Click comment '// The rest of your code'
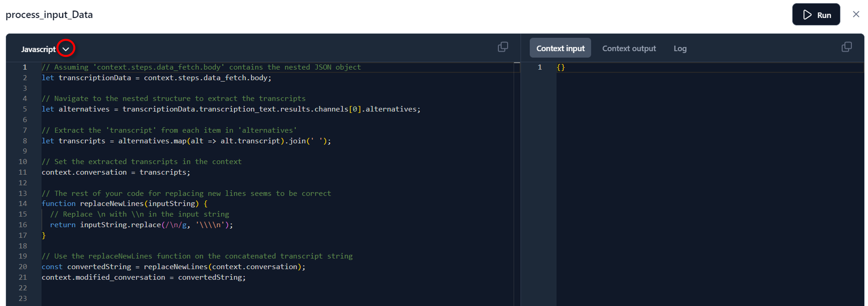This screenshot has width=868, height=306. point(186,193)
